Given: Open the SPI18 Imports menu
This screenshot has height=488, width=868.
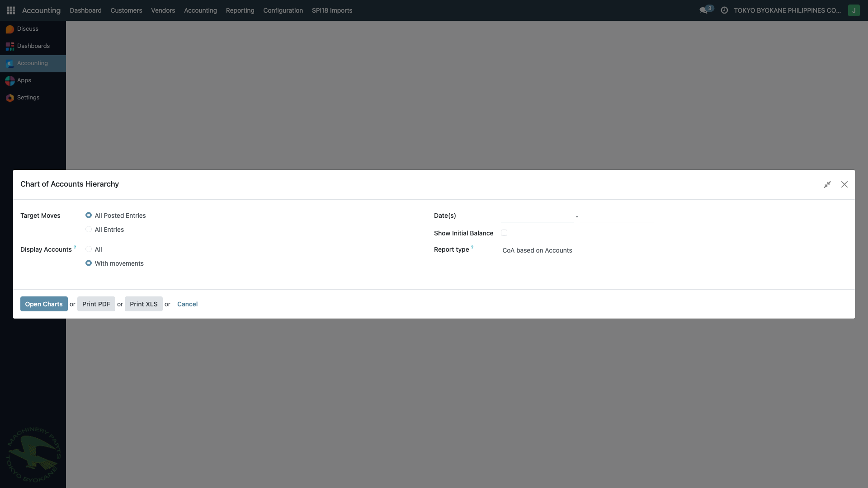Looking at the screenshot, I should [332, 10].
